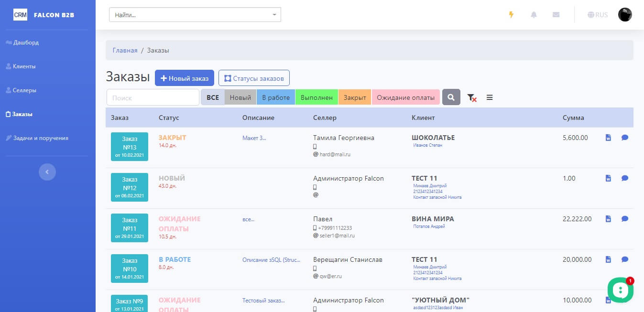This screenshot has height=312, width=644.
Task: Open the RUS language selector
Action: point(598,15)
